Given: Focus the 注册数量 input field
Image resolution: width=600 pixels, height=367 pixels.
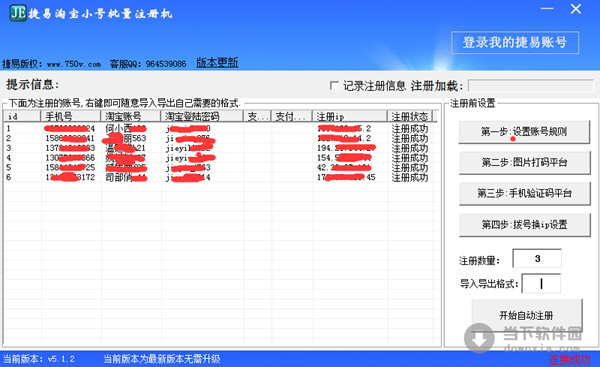Looking at the screenshot, I should [x=537, y=259].
